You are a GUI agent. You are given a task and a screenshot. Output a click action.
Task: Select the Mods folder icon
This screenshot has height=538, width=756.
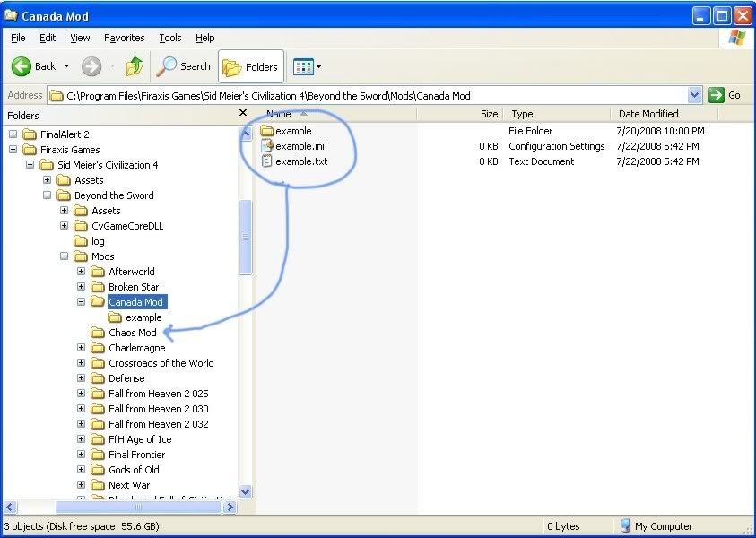point(81,256)
